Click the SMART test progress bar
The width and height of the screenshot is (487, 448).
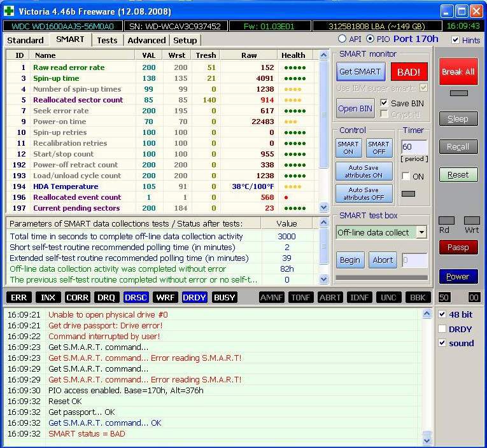(x=382, y=277)
